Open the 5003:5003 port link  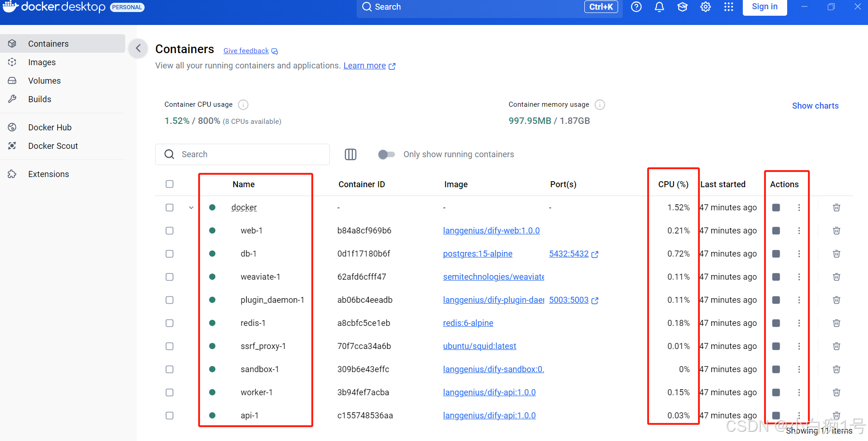(573, 300)
